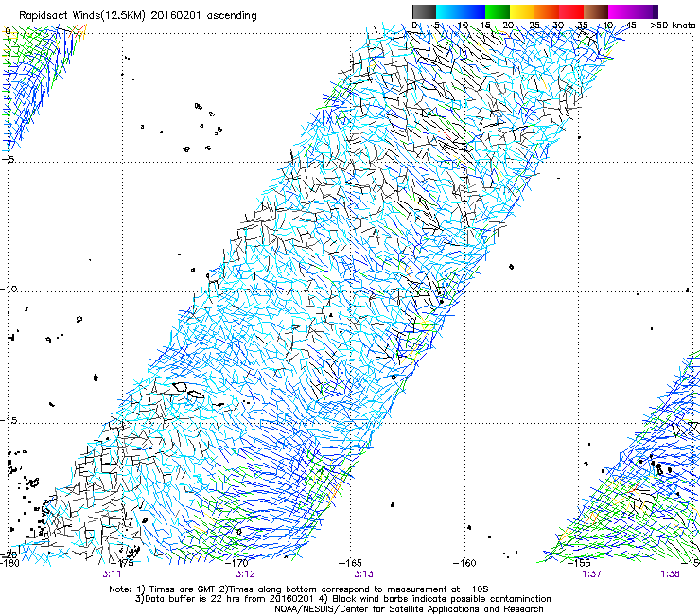Pick the magenta-purple 40-50 knots legend swatch
Viewport: 700px width, 615px height.
633,11
